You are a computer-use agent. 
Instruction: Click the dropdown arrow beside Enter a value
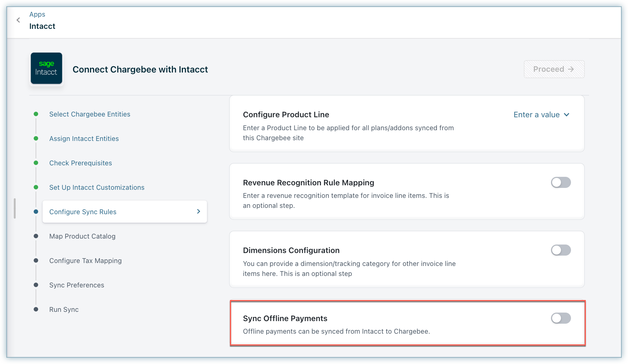[x=567, y=115]
